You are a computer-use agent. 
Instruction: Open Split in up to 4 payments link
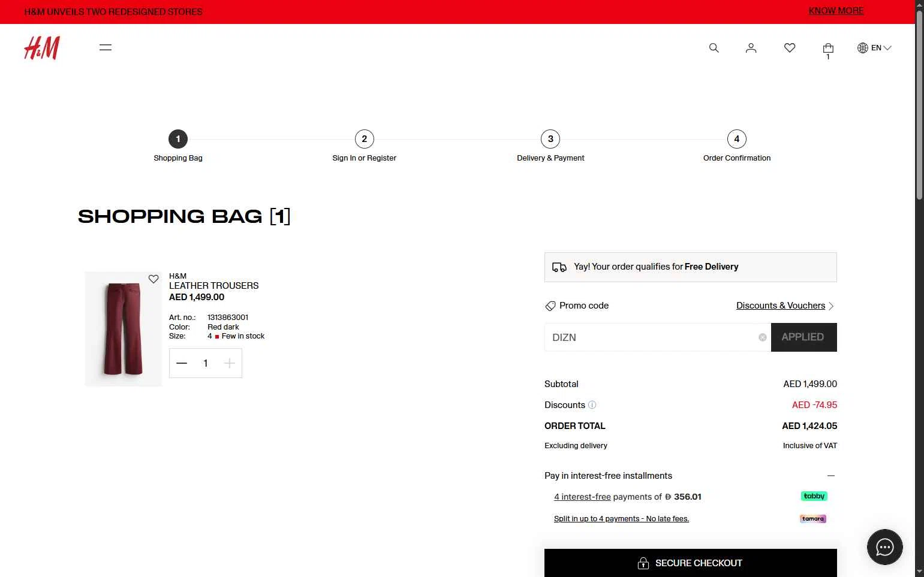621,519
